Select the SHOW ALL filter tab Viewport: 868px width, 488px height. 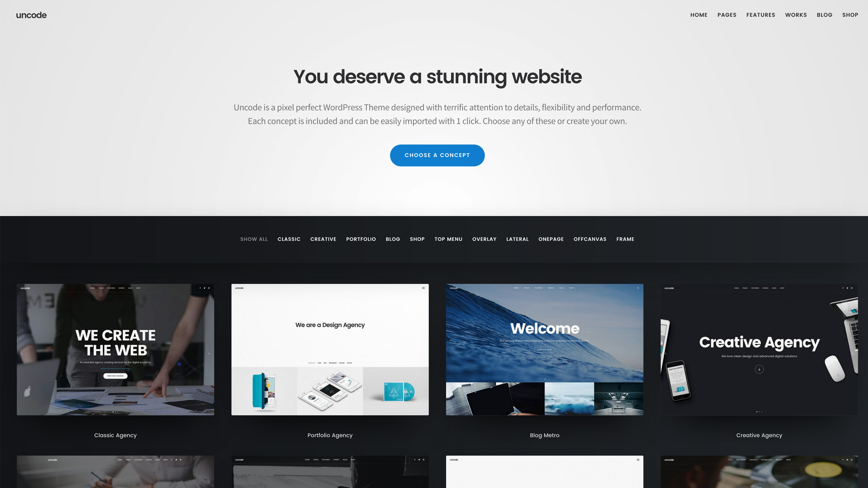pyautogui.click(x=254, y=239)
